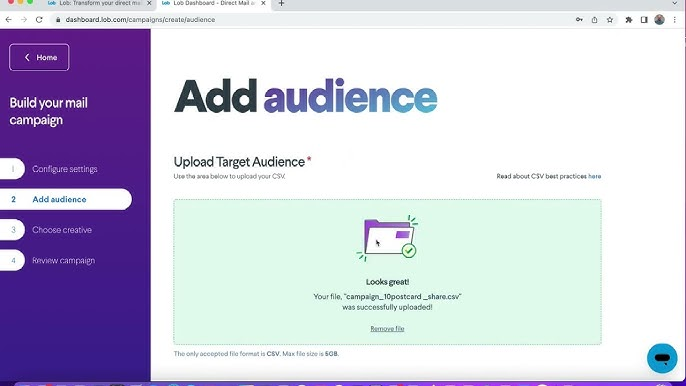Click the Home back button

pyautogui.click(x=39, y=57)
